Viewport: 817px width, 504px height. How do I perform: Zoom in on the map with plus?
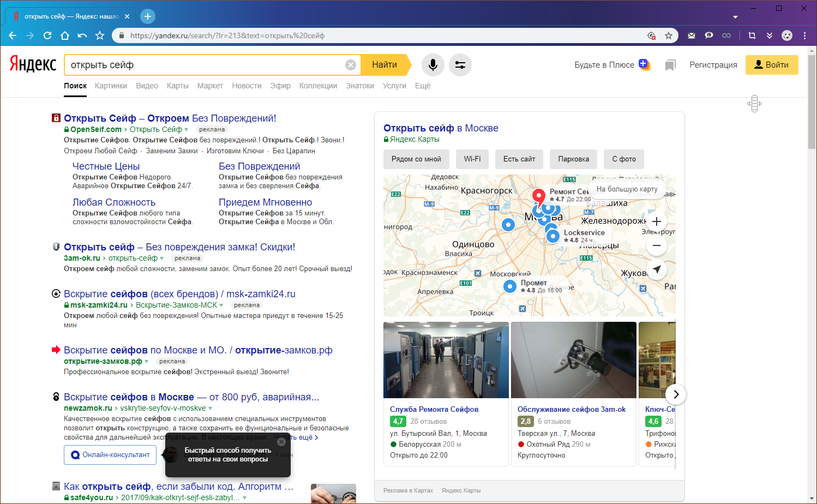coord(657,221)
